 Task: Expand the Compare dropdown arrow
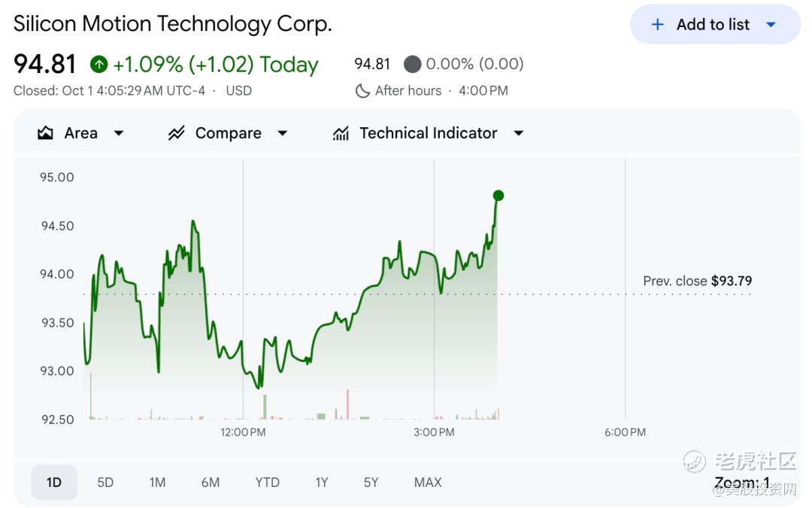pos(282,133)
